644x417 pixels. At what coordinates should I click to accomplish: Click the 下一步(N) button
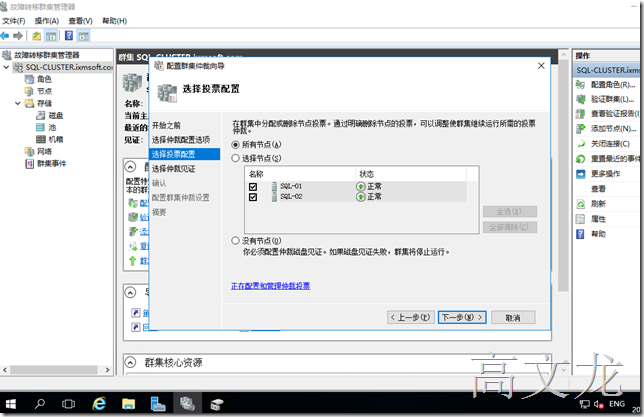pos(462,317)
